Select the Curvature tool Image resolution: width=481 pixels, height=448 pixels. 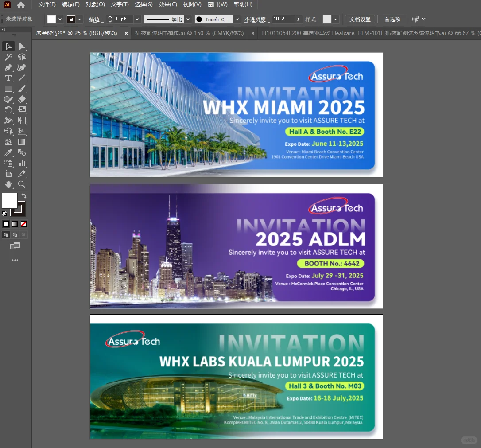[21, 67]
